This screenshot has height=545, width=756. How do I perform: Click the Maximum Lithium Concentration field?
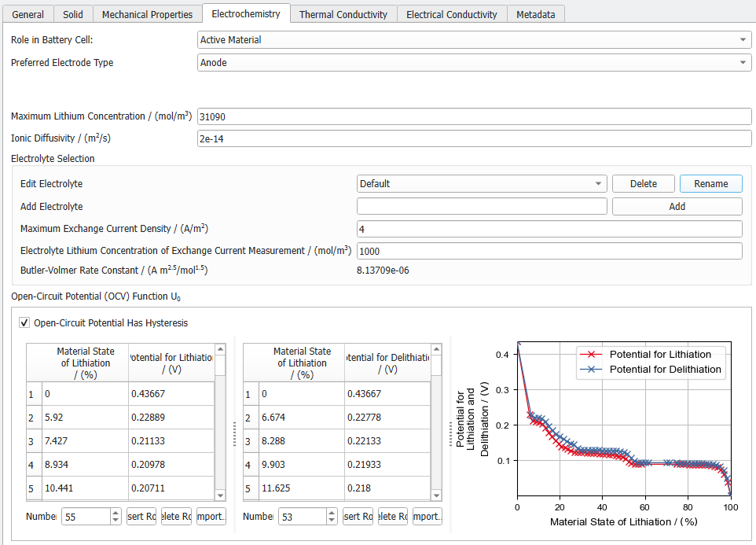pos(475,116)
